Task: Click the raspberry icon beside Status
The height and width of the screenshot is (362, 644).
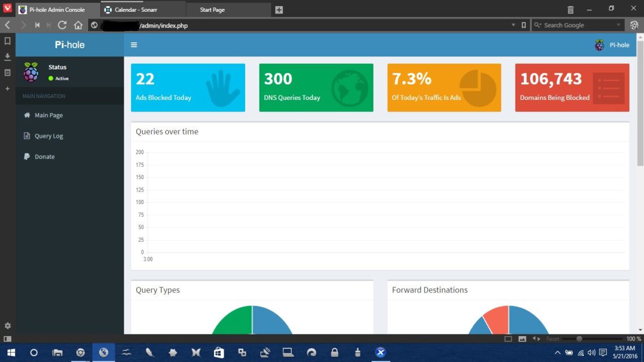Action: [31, 72]
